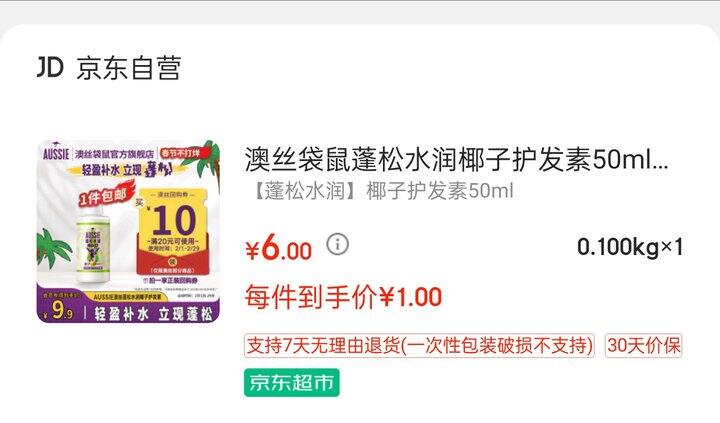The image size is (720, 423).
Task: Click the AUSSIE brand logo in thumbnail
Action: pyautogui.click(x=56, y=153)
